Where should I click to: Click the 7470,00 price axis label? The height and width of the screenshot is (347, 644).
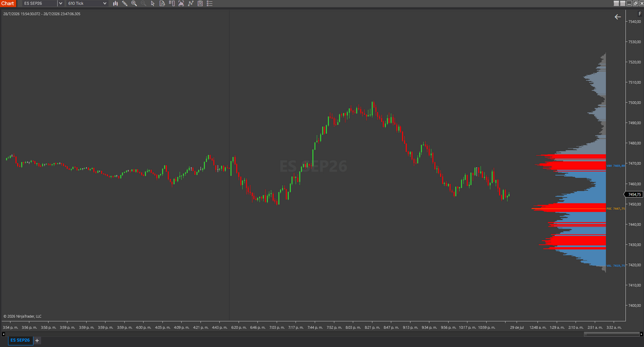point(634,163)
